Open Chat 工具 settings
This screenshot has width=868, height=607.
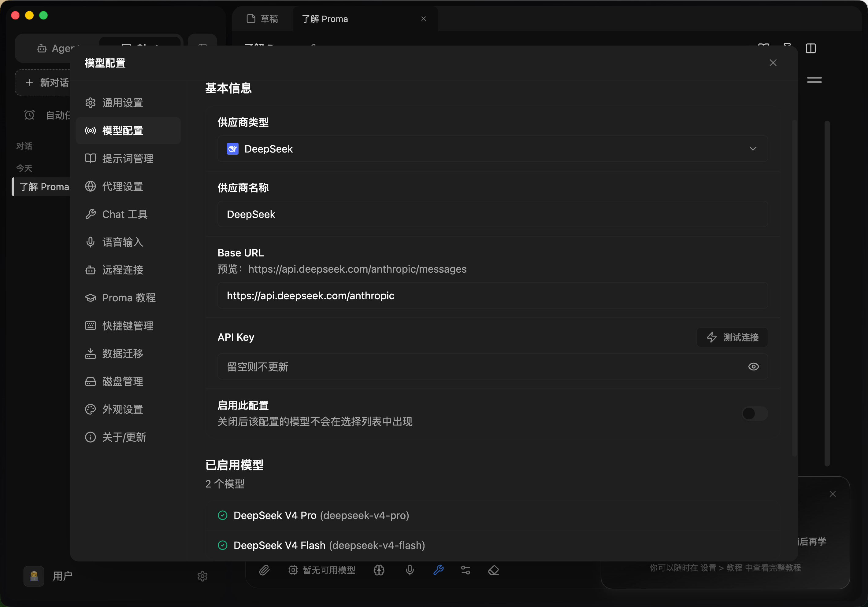(x=128, y=214)
